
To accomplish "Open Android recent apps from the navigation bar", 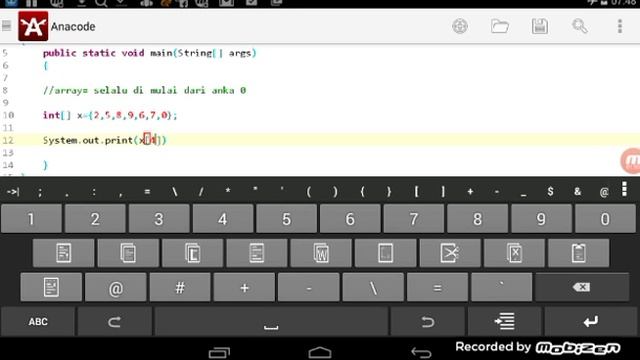I will (220, 352).
